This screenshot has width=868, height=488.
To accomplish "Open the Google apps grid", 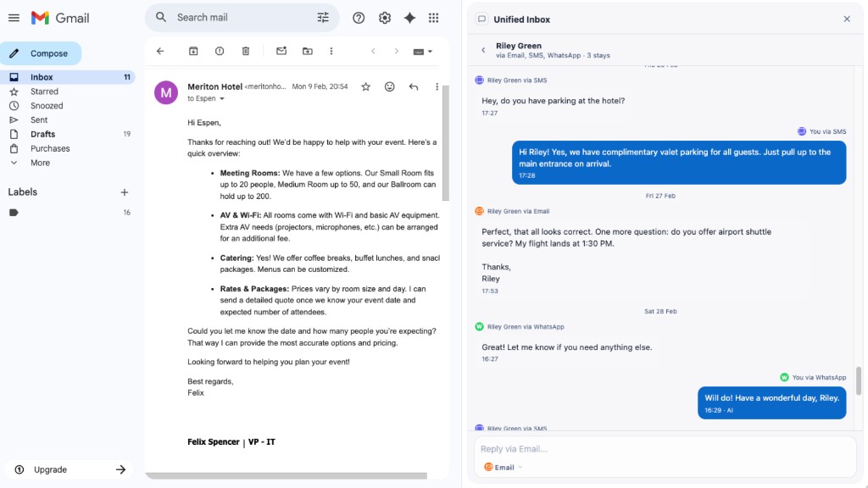I will click(x=433, y=17).
